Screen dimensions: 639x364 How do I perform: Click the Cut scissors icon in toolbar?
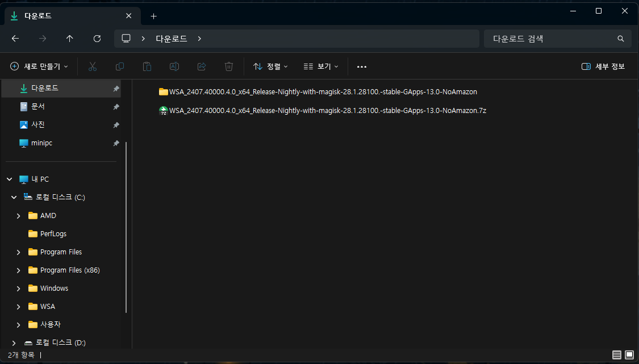pyautogui.click(x=93, y=66)
